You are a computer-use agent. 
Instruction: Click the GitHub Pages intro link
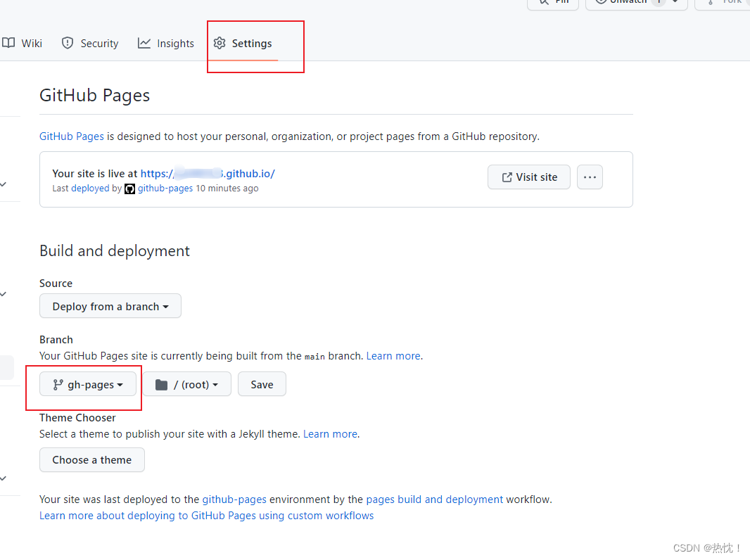[x=71, y=136]
